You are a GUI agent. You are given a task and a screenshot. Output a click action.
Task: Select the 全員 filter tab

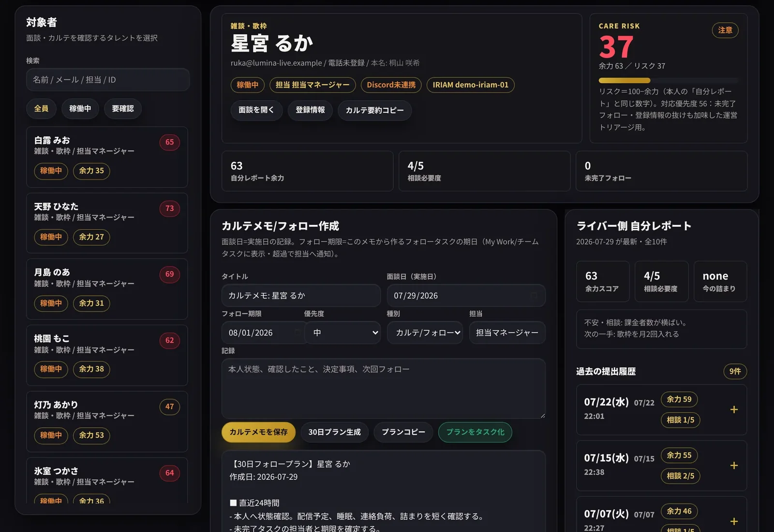click(x=41, y=109)
